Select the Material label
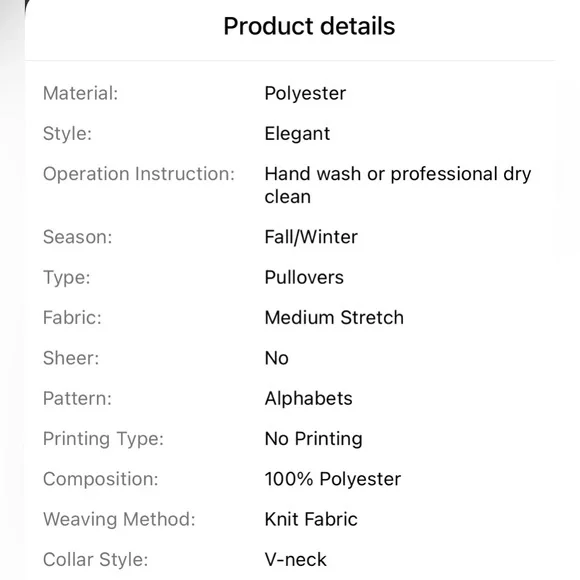Image resolution: width=580 pixels, height=580 pixels. click(81, 93)
